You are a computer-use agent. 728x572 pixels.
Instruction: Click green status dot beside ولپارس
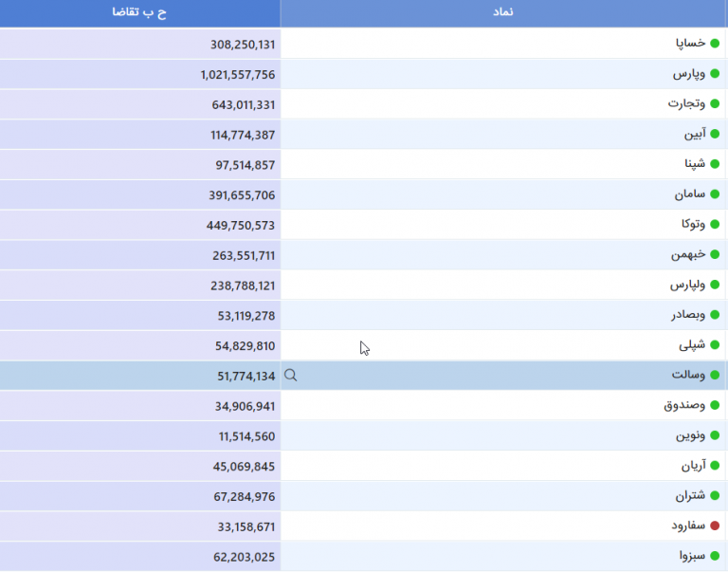(715, 285)
